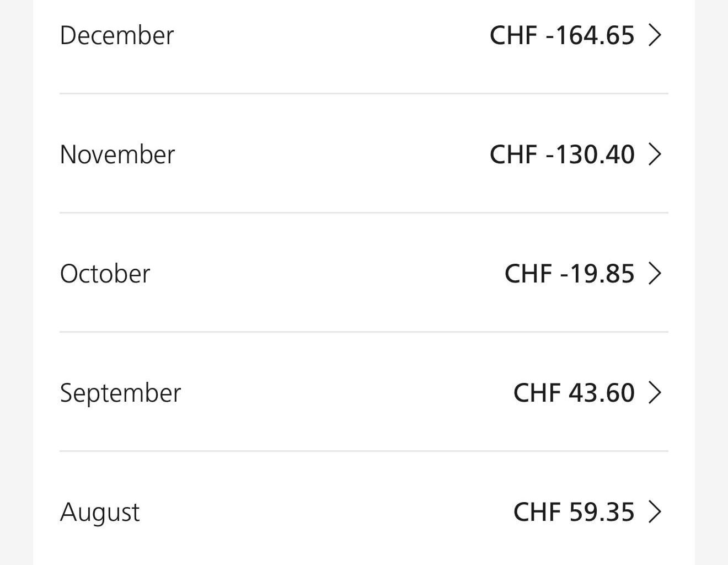Click the CHF -130.40 amount
Screen dimensions: 728x565
click(561, 154)
